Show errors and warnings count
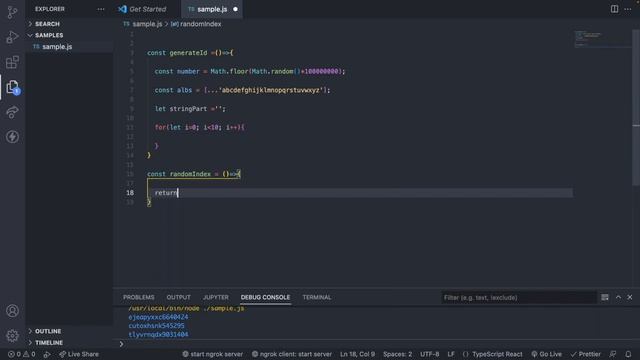This screenshot has height=360, width=640. click(22, 354)
